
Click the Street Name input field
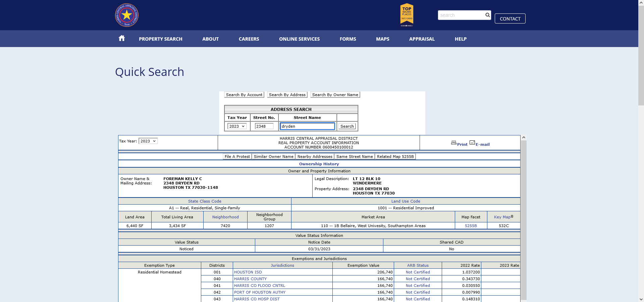(307, 126)
